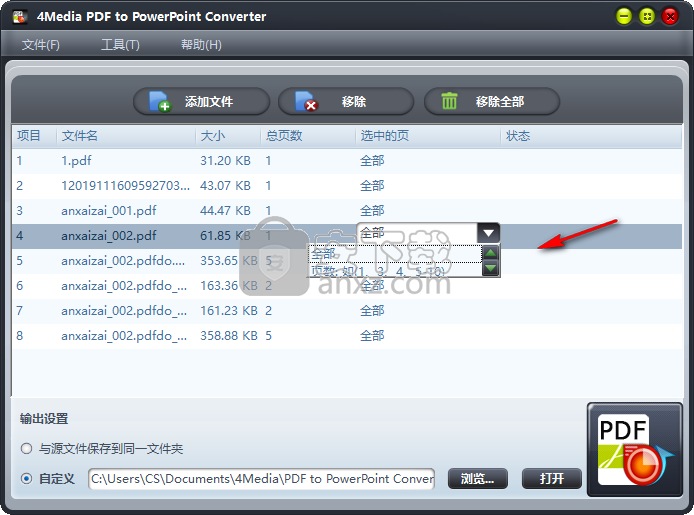Click the 移除 button

[346, 101]
